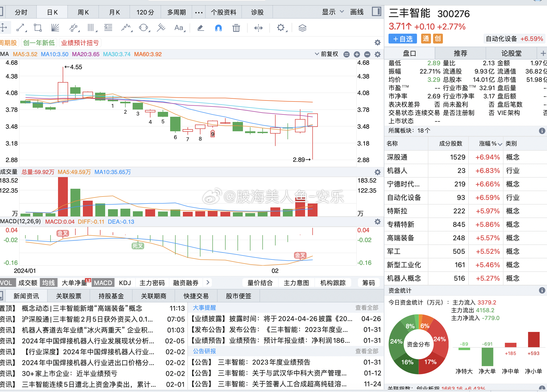
Task: Open the MACD panel settings gear
Action: tap(378, 222)
